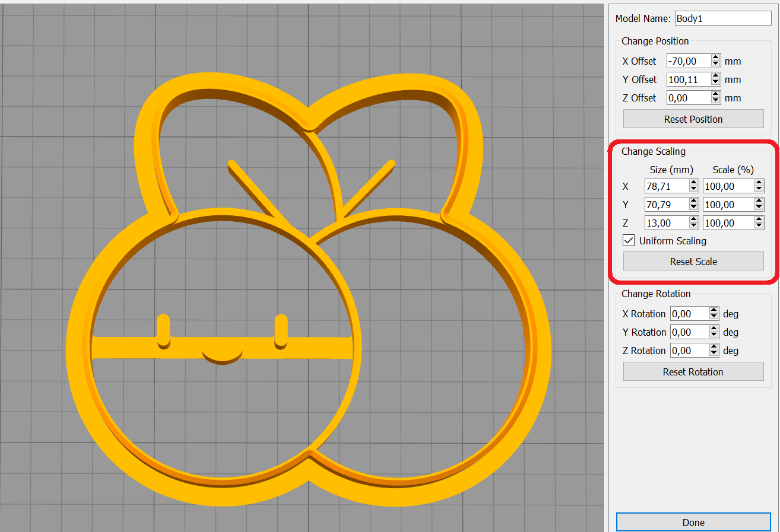Screen dimensions: 780x532
Task: Click the Z Offset value field
Action: tap(689, 98)
